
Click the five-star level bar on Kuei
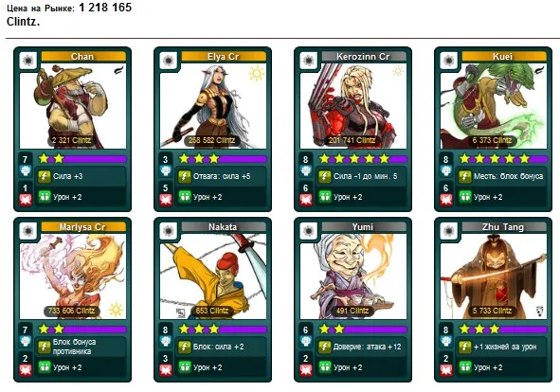coord(502,158)
